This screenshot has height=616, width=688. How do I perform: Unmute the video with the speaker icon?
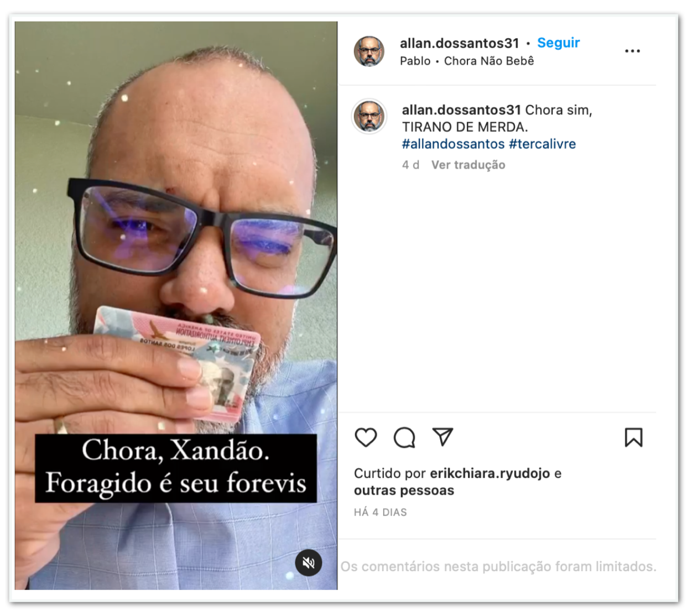[x=309, y=563]
